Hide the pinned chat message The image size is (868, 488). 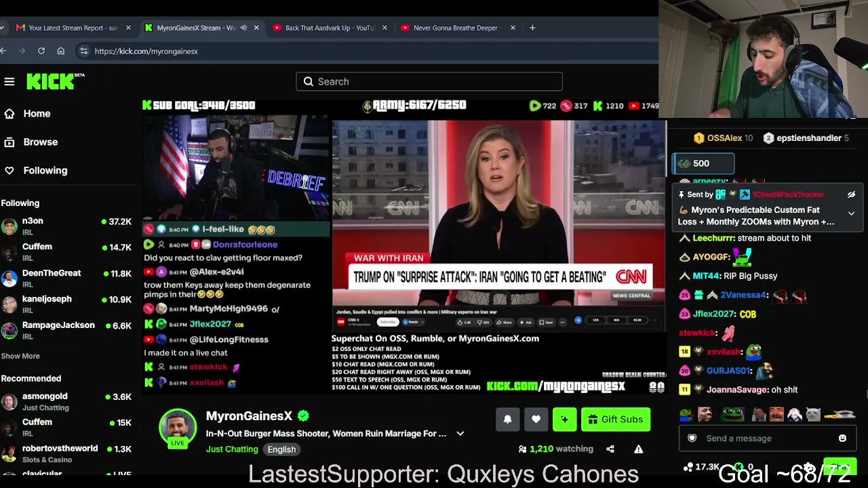[851, 195]
